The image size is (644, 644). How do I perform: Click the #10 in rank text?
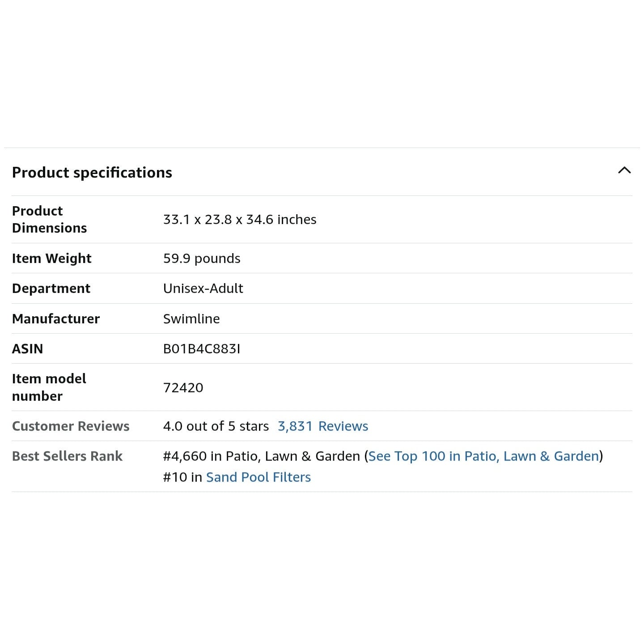[x=182, y=477]
